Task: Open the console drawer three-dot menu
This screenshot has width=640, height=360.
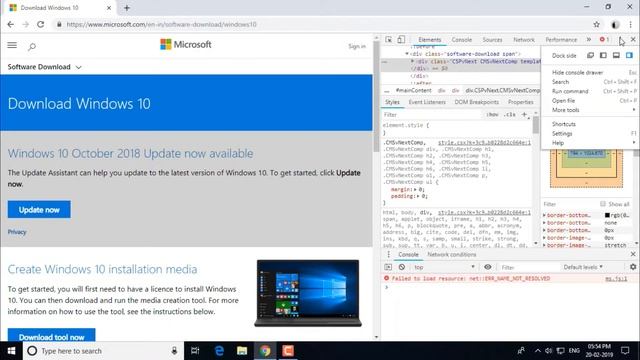Action: coord(388,254)
